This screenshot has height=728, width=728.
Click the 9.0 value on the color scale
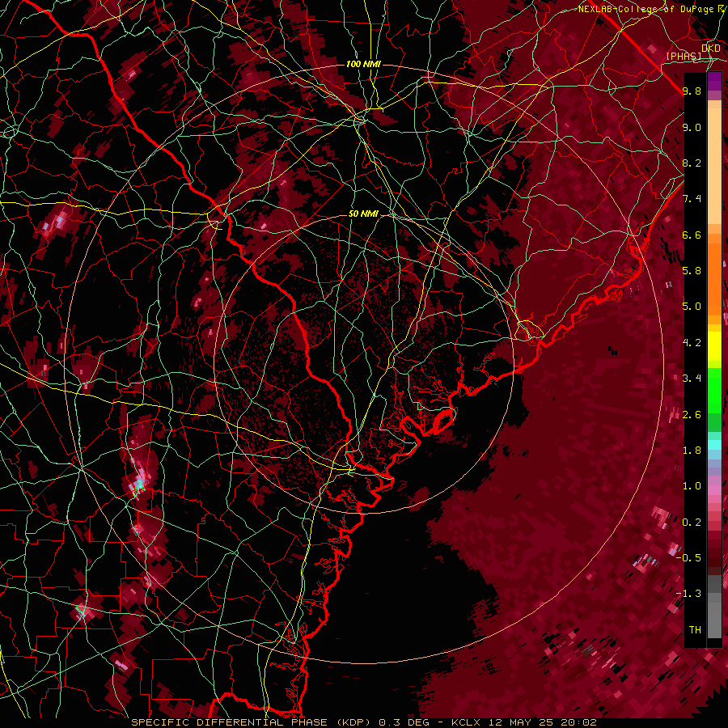pos(692,128)
